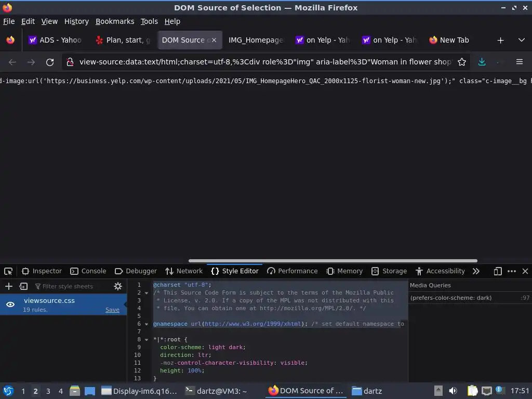Switch to the ADS - Yahoo tab
The height and width of the screenshot is (399, 532).
tap(56, 40)
